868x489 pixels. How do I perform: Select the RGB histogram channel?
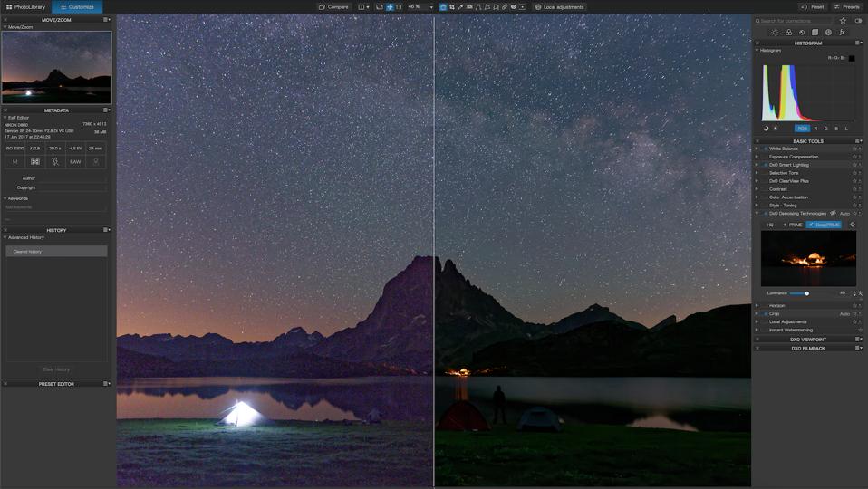(802, 129)
